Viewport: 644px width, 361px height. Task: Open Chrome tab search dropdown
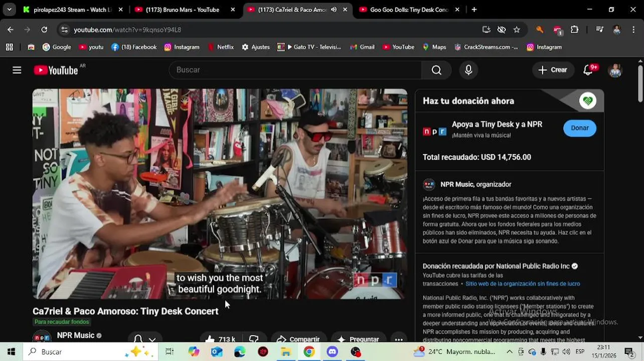coord(9,10)
